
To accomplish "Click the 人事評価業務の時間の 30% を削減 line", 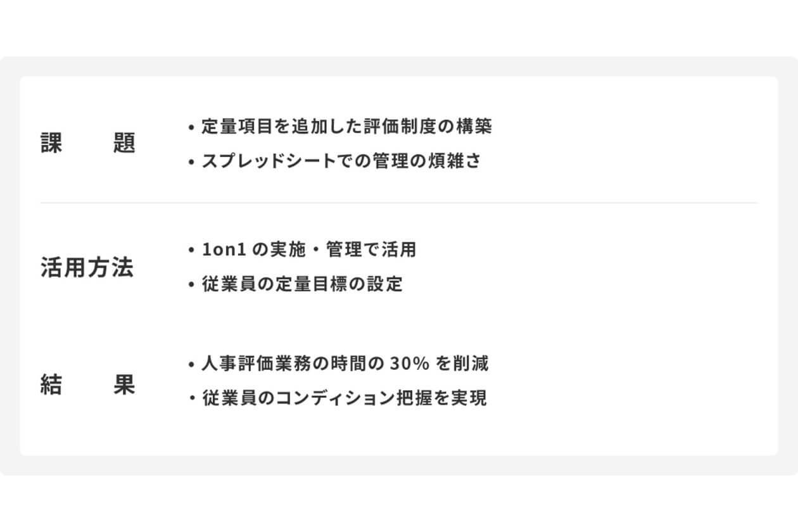I will (345, 364).
